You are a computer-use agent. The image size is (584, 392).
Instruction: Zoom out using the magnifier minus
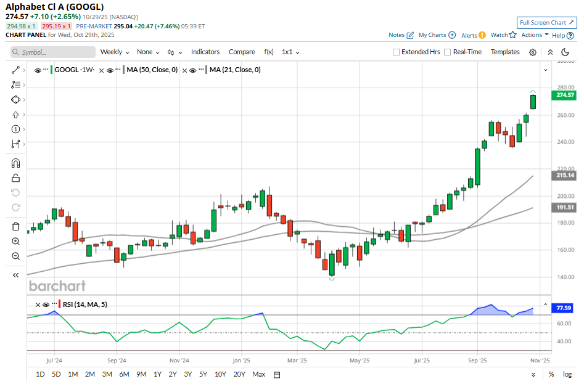click(16, 256)
